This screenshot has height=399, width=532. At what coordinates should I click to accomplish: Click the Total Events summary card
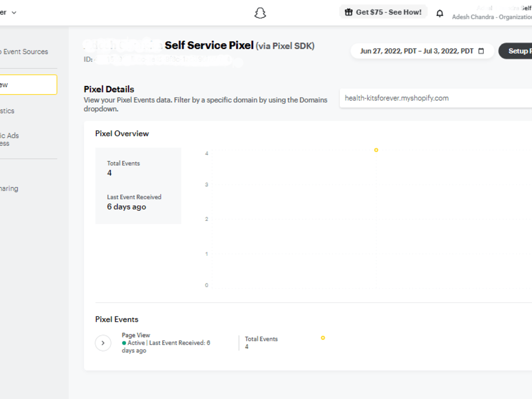(138, 186)
